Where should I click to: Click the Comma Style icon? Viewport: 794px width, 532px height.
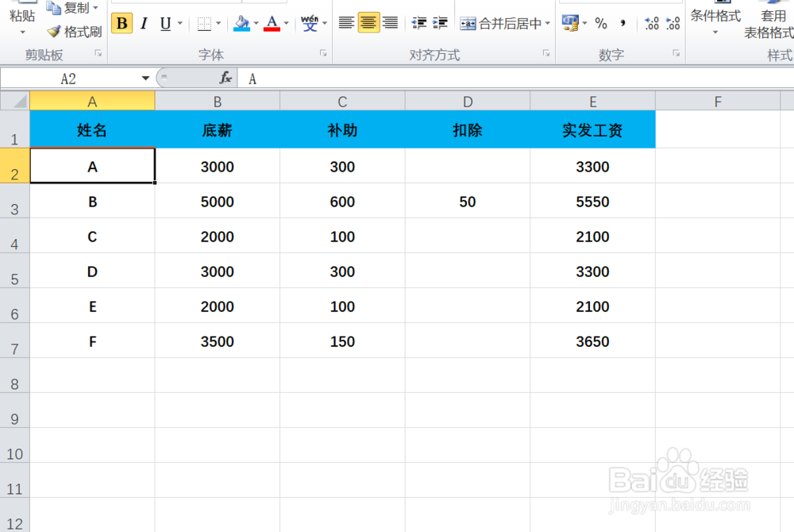pyautogui.click(x=624, y=23)
